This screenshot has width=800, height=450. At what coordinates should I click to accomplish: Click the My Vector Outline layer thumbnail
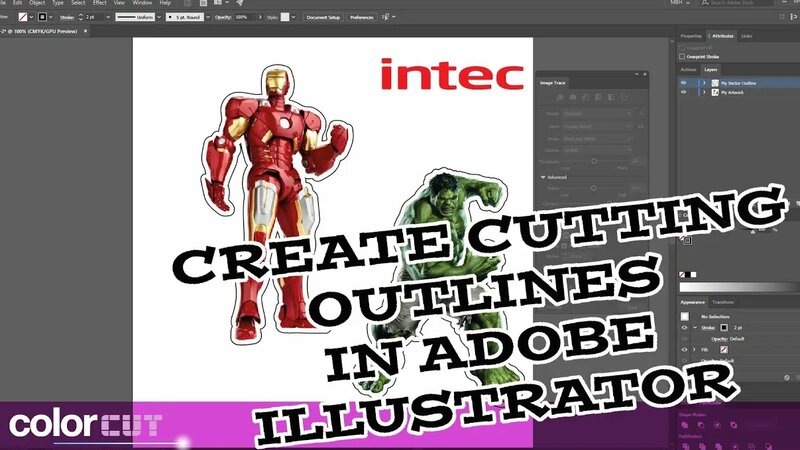pos(715,83)
